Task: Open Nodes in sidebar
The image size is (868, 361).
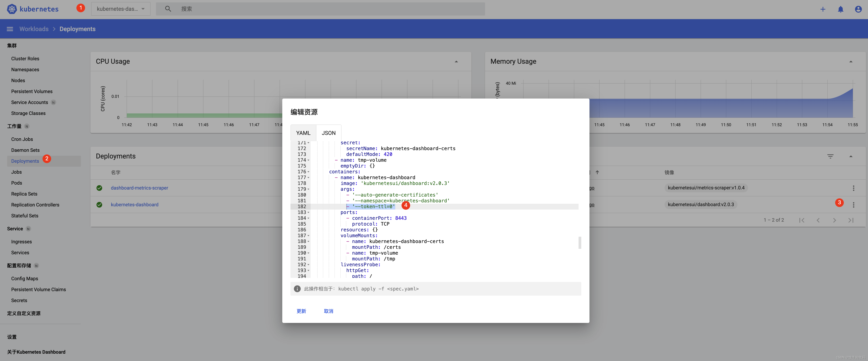Action: tap(18, 81)
